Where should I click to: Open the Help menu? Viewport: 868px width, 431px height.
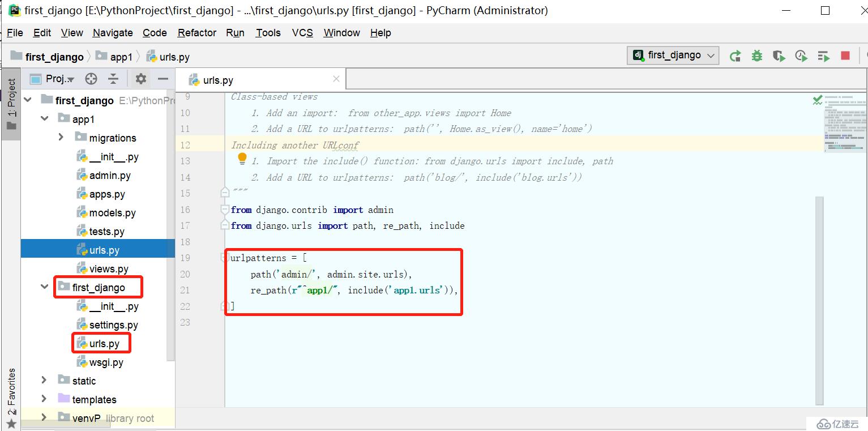coord(380,33)
